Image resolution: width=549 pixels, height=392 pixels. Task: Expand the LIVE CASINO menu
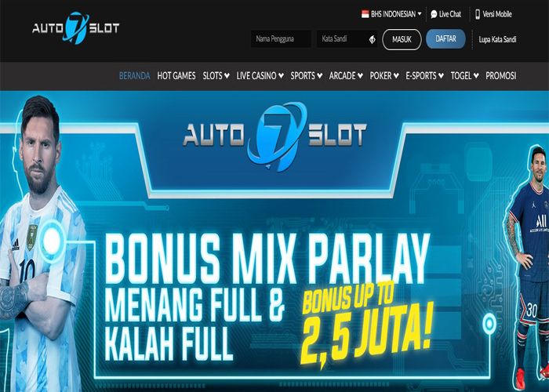tap(260, 75)
